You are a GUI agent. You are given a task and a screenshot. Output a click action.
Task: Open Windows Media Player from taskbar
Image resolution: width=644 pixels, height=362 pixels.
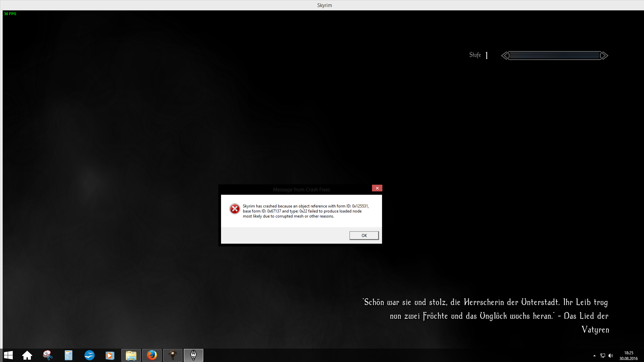click(110, 355)
